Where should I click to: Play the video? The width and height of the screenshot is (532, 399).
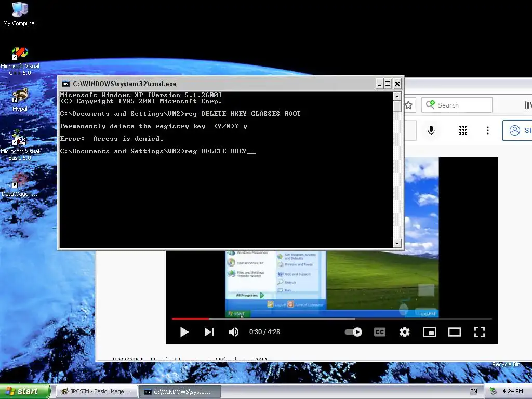tap(184, 332)
